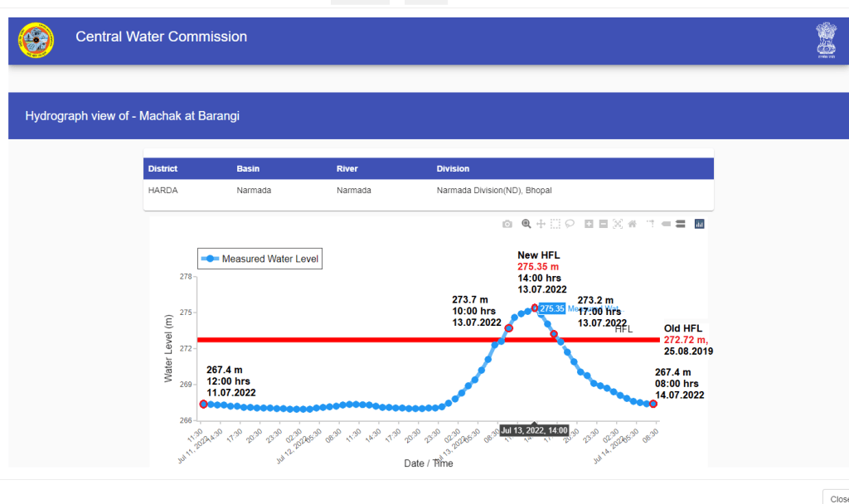Zoom out using the minus icon

coord(604,224)
